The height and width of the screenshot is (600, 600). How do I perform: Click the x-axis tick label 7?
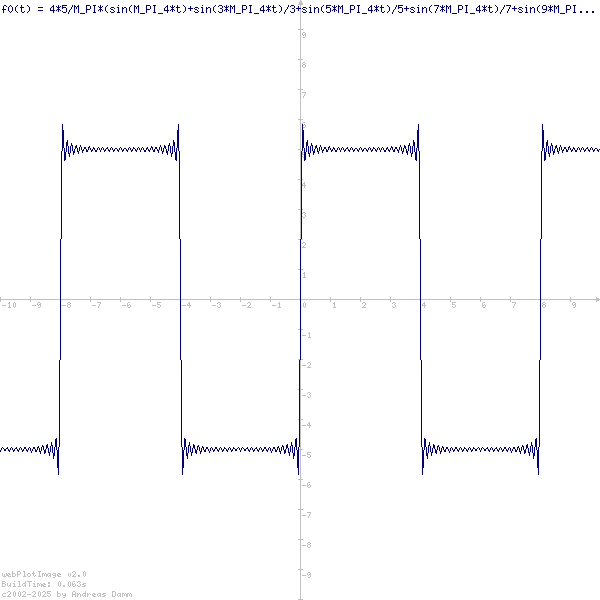tap(514, 305)
